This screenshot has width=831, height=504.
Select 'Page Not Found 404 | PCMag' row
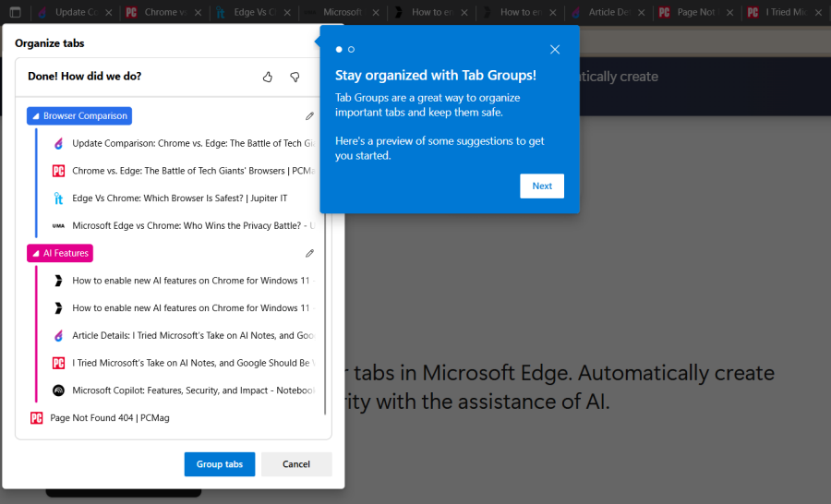pos(171,418)
